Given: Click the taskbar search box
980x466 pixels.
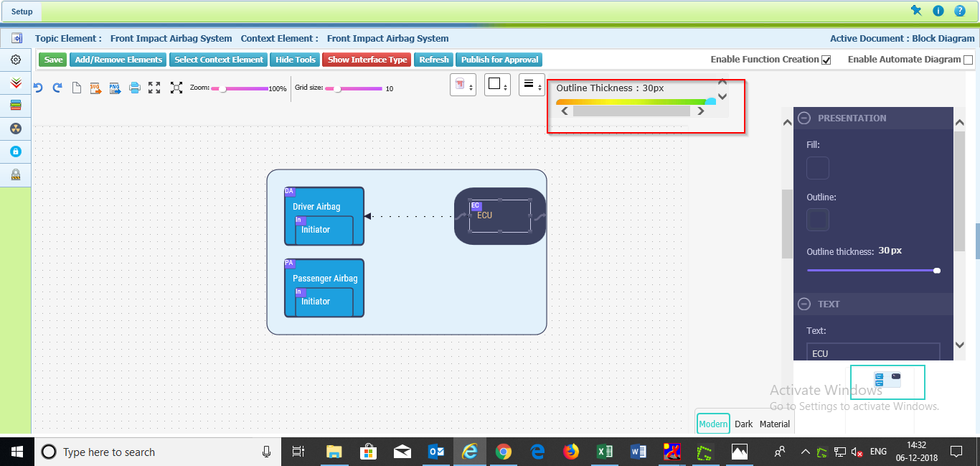Looking at the screenshot, I should pyautogui.click(x=158, y=452).
